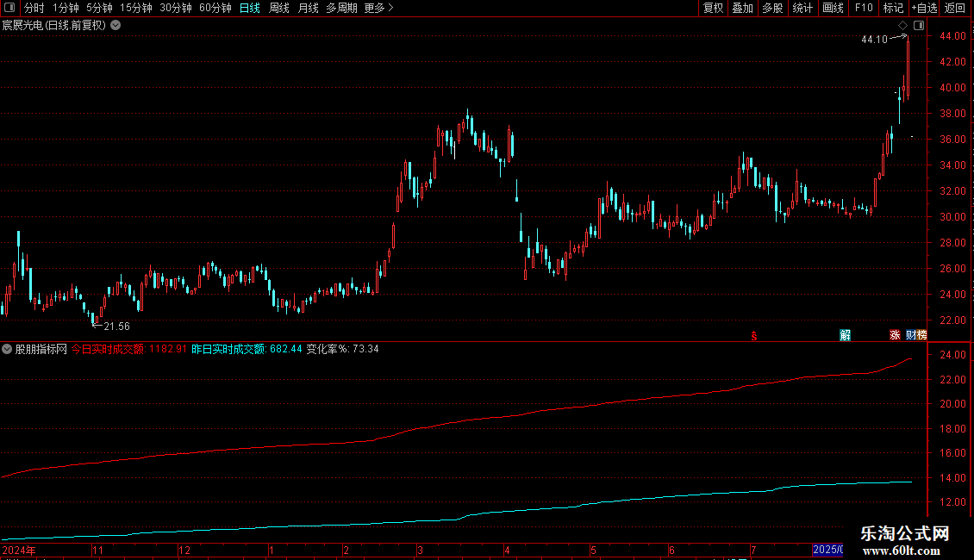
Task: Click the 标记 mark button
Action: pyautogui.click(x=893, y=8)
